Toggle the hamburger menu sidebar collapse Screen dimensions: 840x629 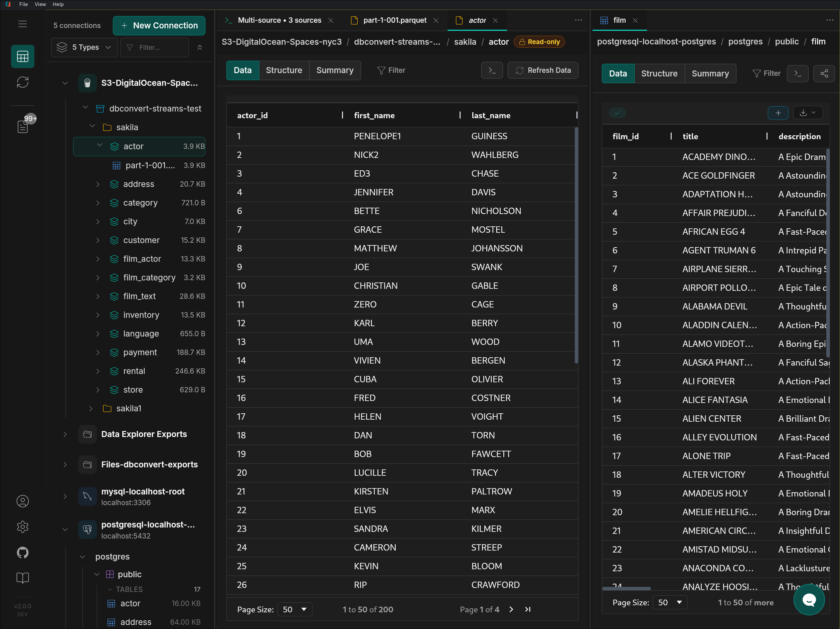click(x=22, y=24)
